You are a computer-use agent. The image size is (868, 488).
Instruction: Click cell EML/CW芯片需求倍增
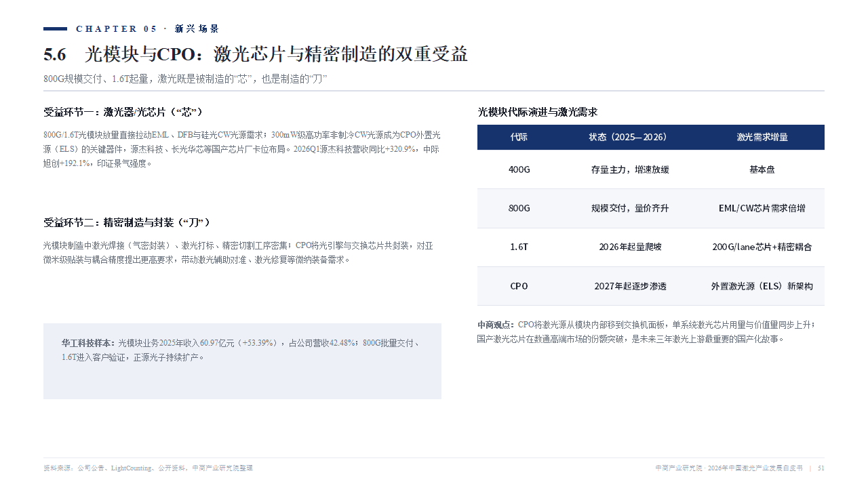pos(762,208)
